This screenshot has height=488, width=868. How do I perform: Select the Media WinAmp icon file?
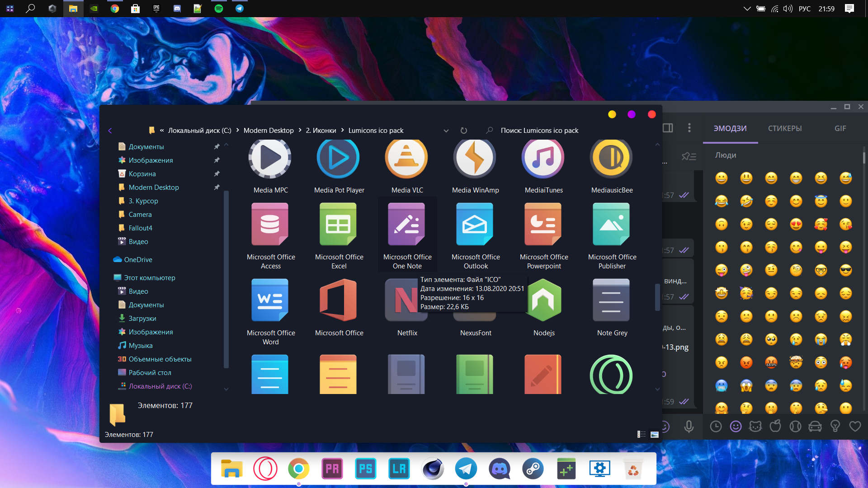click(x=475, y=166)
